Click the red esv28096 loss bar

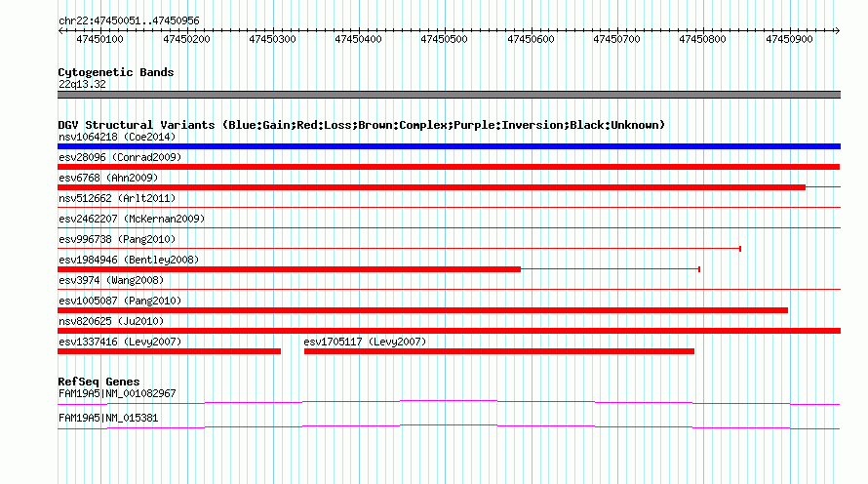tap(449, 167)
